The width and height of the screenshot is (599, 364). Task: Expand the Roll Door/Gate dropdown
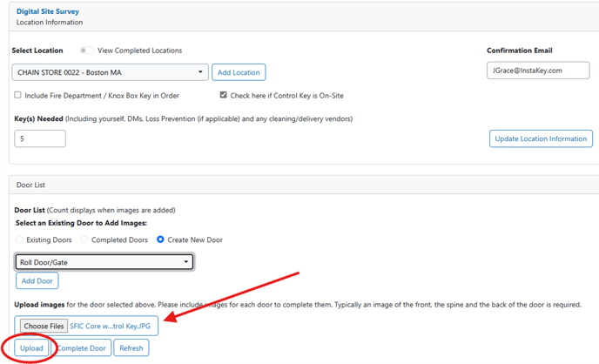(104, 261)
